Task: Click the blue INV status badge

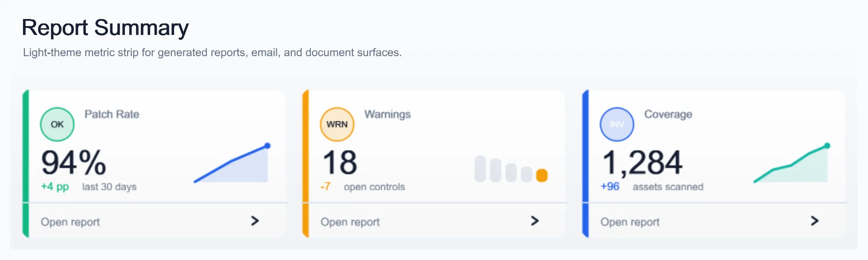Action: [x=617, y=124]
